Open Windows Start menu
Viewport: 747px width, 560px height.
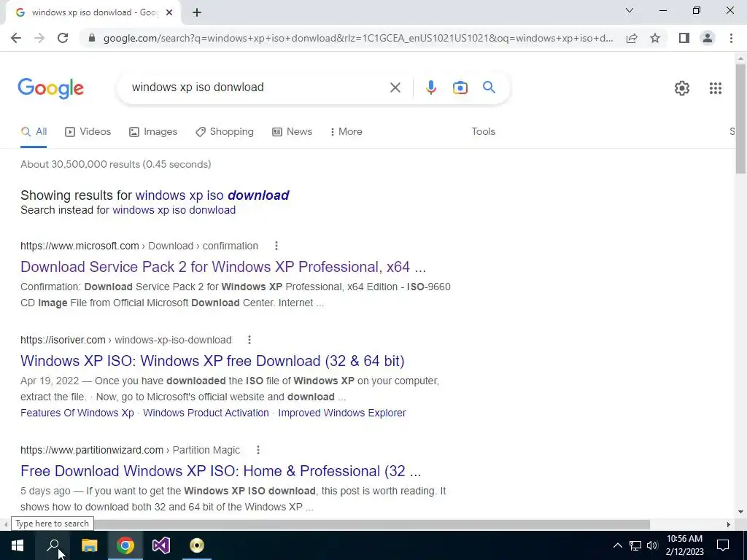click(x=18, y=545)
